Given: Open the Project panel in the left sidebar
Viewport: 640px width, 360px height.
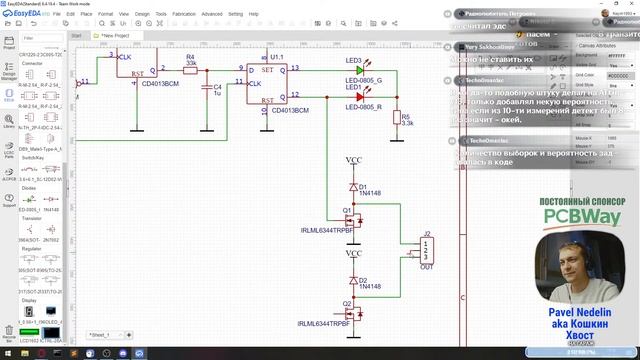Looking at the screenshot, I should [x=9, y=42].
